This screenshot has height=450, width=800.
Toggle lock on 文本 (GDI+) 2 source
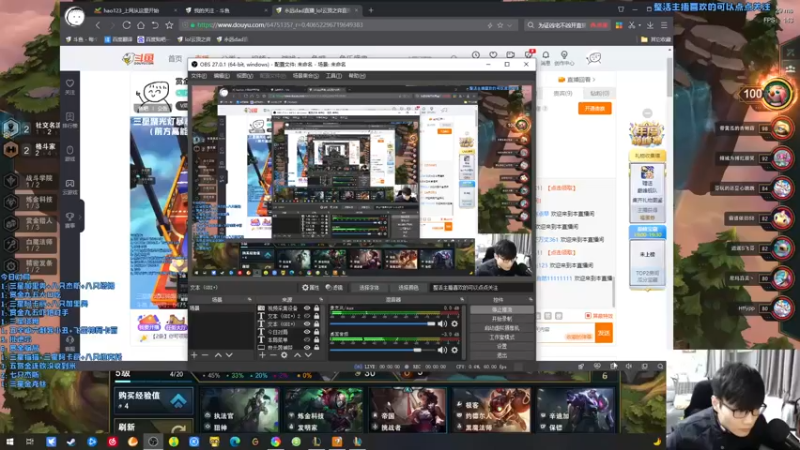pyautogui.click(x=316, y=316)
